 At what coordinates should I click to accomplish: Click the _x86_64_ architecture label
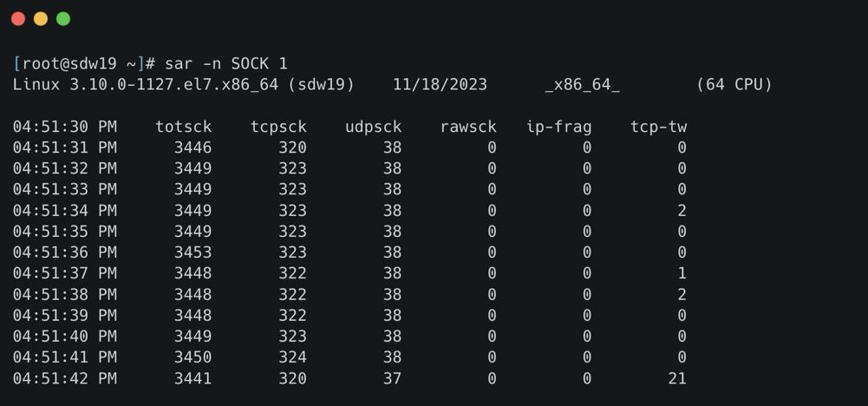pos(582,85)
